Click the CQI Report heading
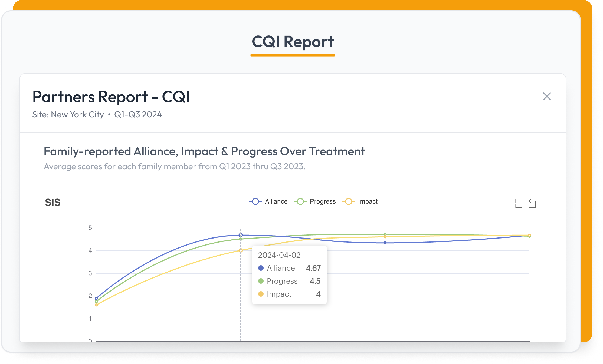Viewport: 603px width, 364px height. [x=293, y=42]
